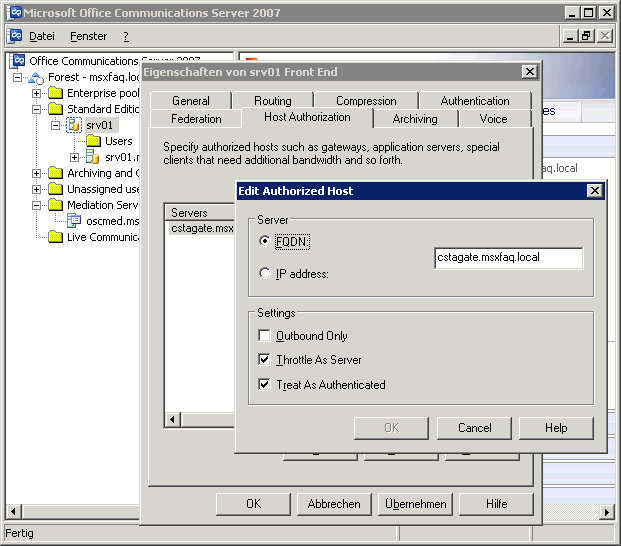Open the question mark help menu
621x546 pixels.
coord(126,36)
